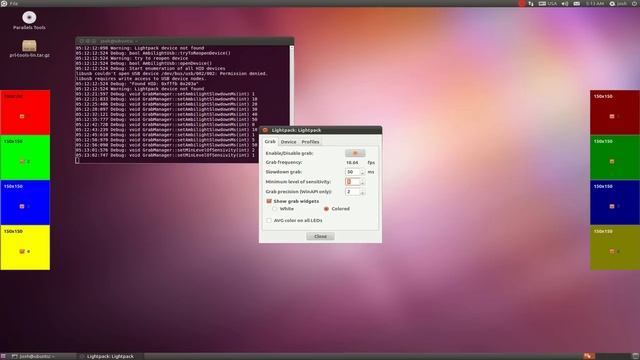Open the USA keyboard layout indicator

pos(547,3)
